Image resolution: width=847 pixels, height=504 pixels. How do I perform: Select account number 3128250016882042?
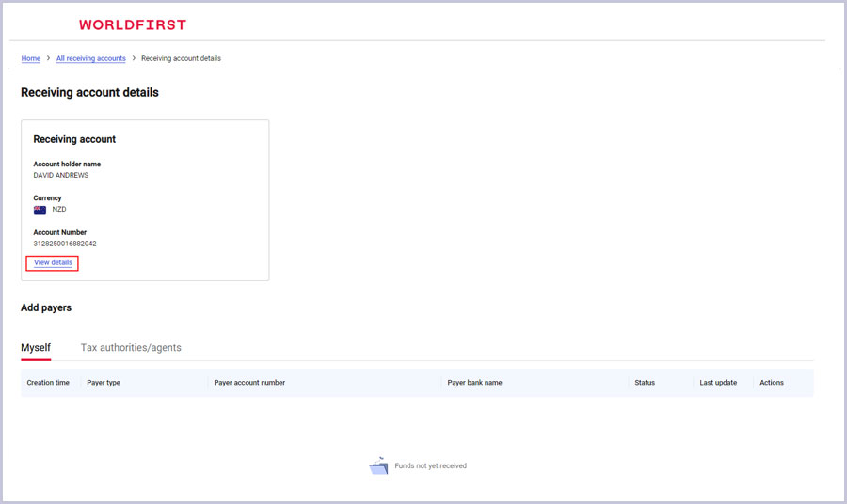click(65, 244)
